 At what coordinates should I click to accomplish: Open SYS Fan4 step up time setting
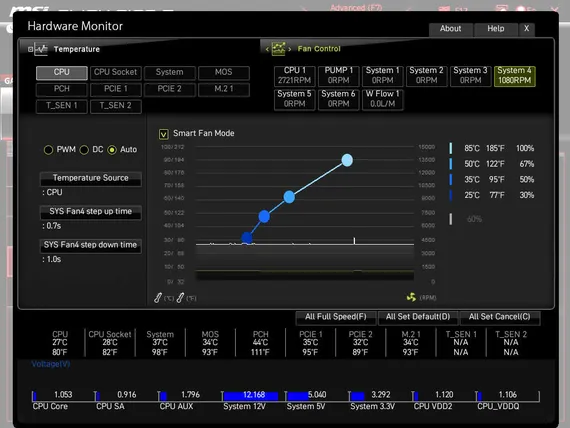[91, 212]
